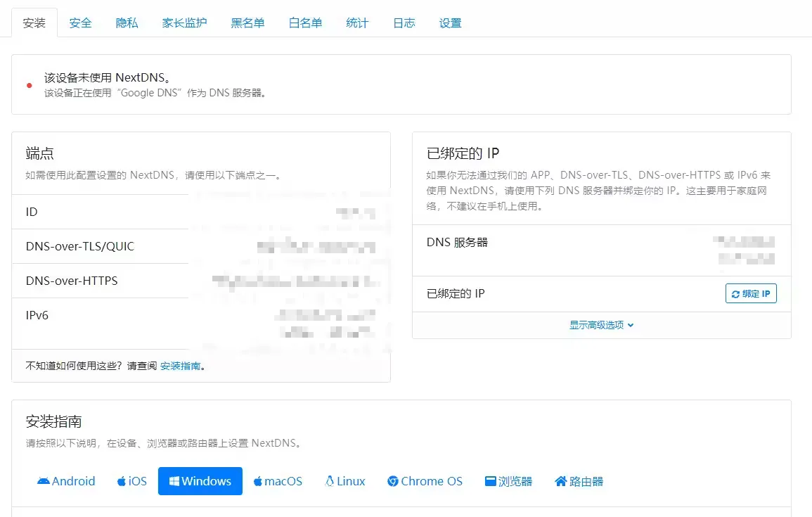812x517 pixels.
Task: View the 日志 tab
Action: click(404, 23)
